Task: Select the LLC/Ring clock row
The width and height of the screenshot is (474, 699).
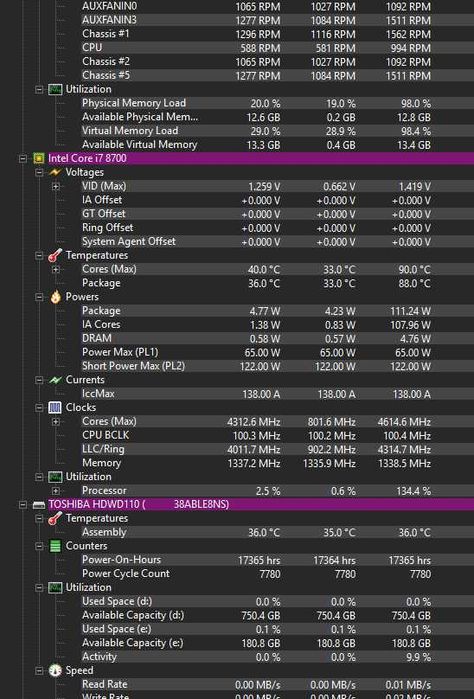Action: point(277,449)
